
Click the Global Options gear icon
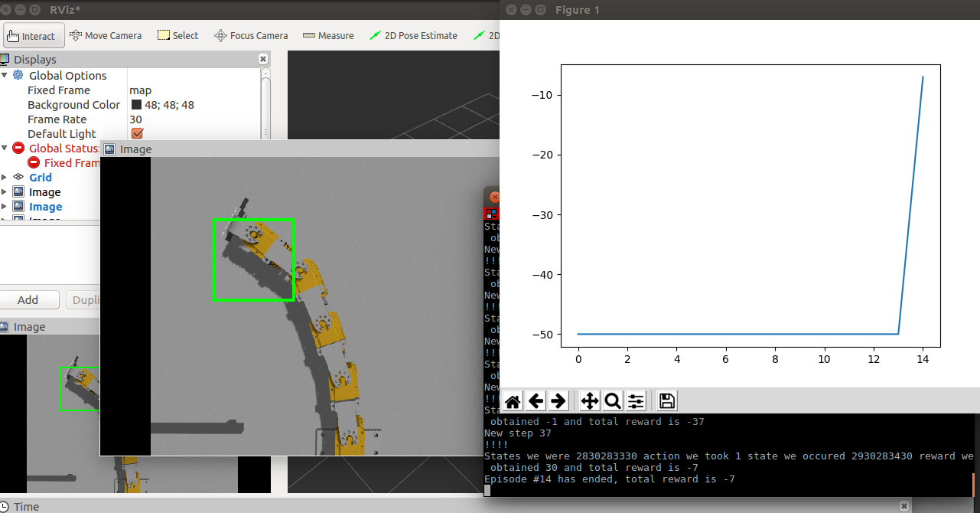pos(18,75)
